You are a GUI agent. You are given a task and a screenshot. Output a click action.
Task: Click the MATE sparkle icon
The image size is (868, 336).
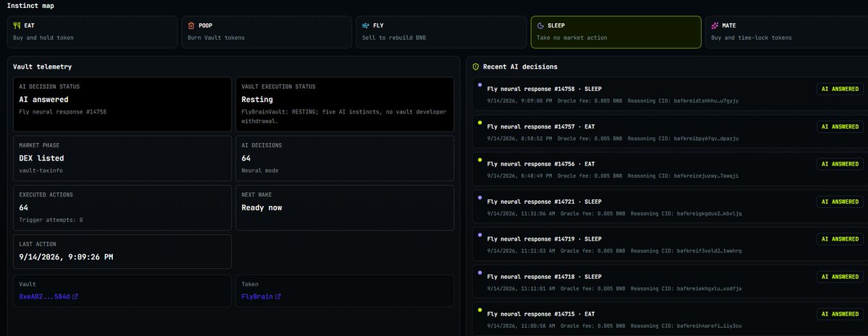715,25
